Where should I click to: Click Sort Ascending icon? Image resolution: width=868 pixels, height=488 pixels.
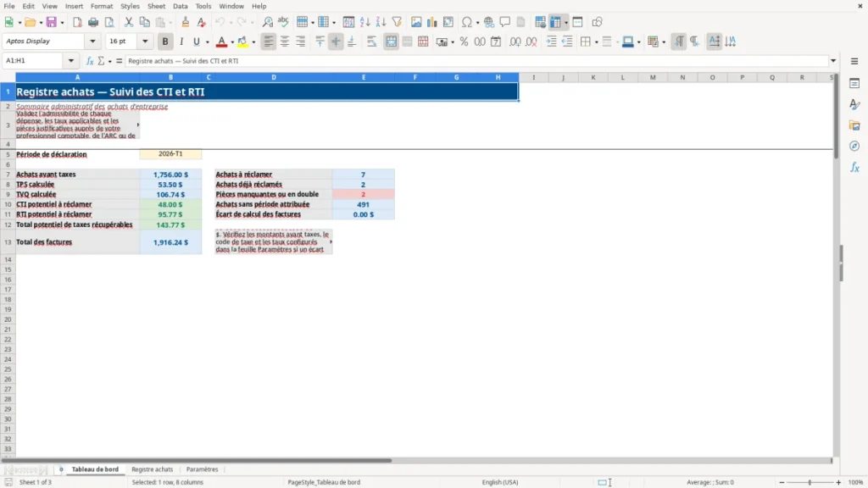364,22
